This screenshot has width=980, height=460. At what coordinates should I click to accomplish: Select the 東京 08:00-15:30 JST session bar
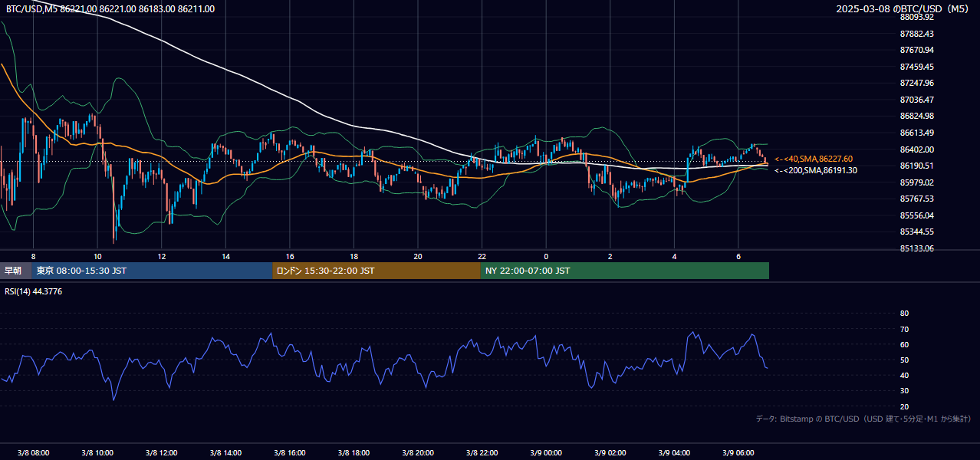pos(152,271)
